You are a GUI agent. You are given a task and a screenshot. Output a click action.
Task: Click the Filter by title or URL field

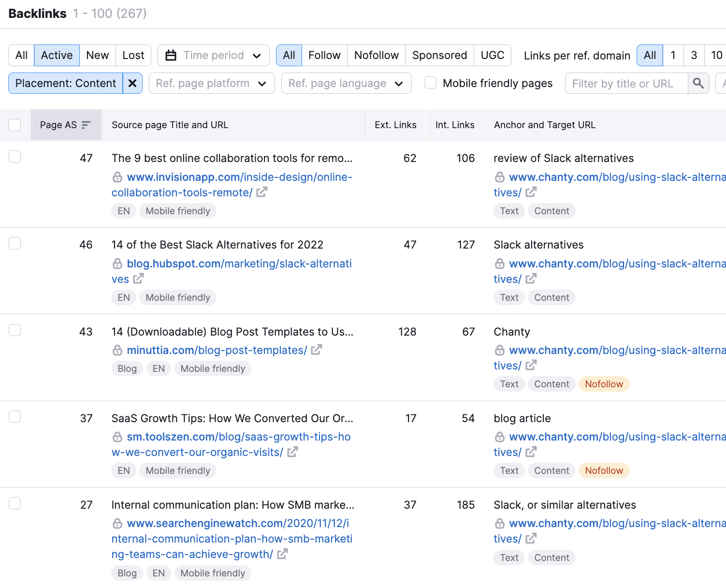point(626,83)
